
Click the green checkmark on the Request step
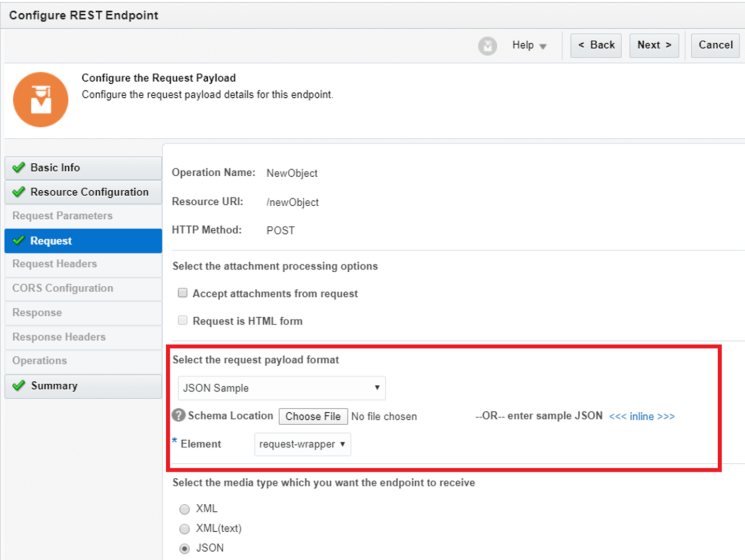tap(19, 240)
